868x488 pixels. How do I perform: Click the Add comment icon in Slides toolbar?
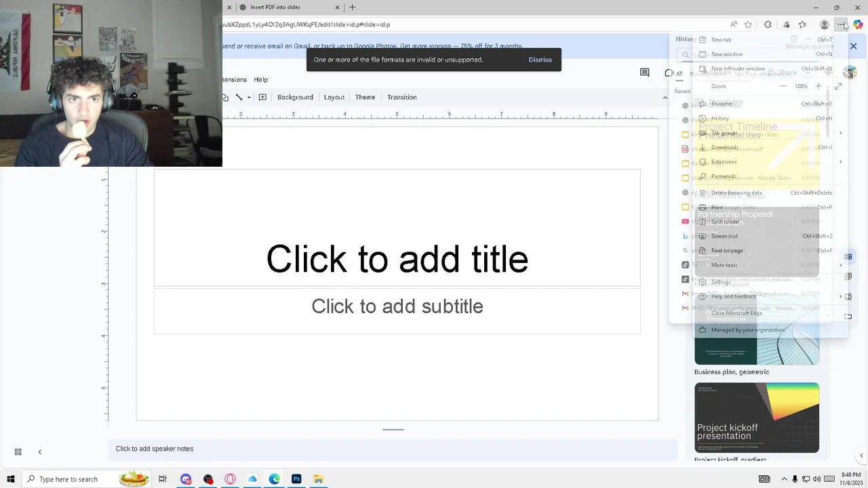[262, 97]
